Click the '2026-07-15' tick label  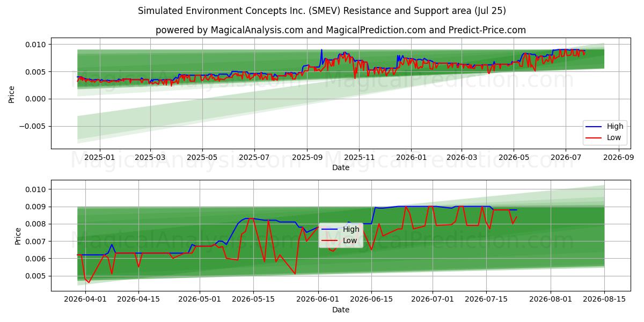(486, 299)
